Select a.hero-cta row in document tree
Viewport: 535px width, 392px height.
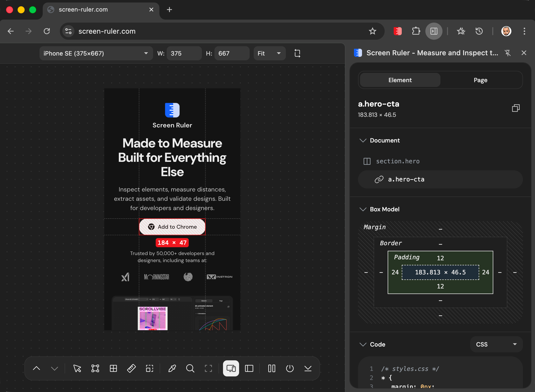click(x=440, y=179)
